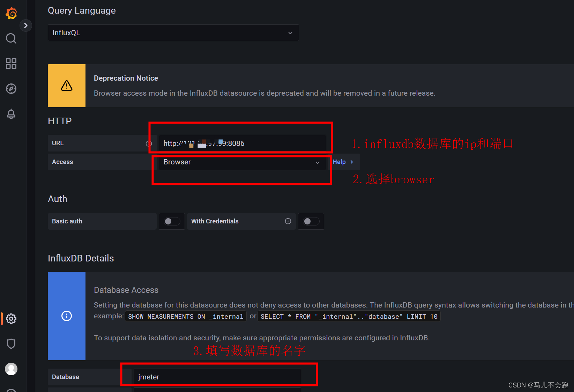Click the URL info tooltip icon
Screen dimensions: 574x392
click(149, 143)
